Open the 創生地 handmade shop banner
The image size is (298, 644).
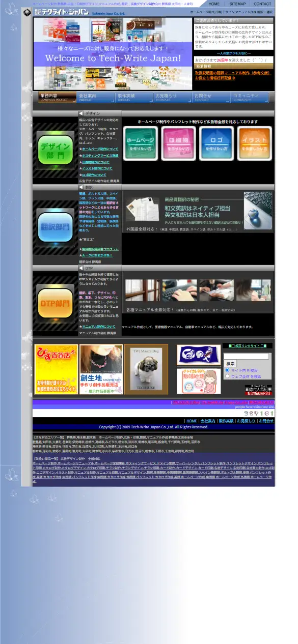pyautogui.click(x=101, y=369)
